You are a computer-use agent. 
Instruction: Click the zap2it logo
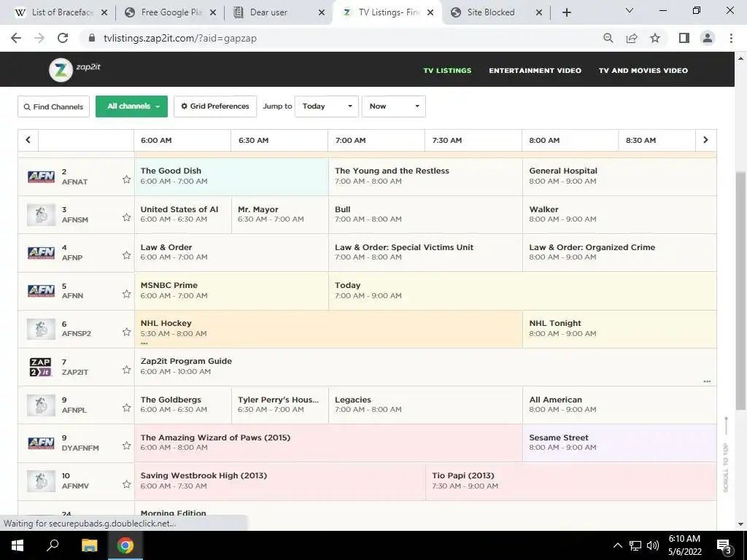point(75,69)
